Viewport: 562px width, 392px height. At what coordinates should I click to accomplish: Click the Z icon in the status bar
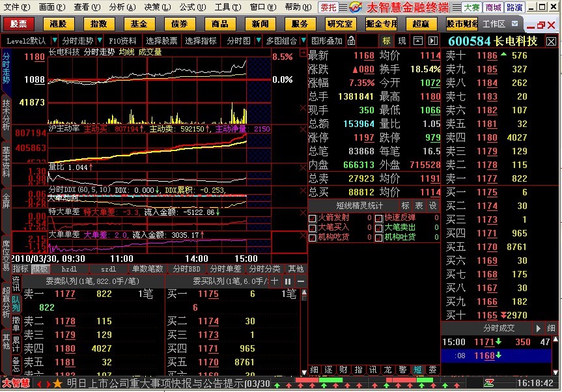pos(488,384)
